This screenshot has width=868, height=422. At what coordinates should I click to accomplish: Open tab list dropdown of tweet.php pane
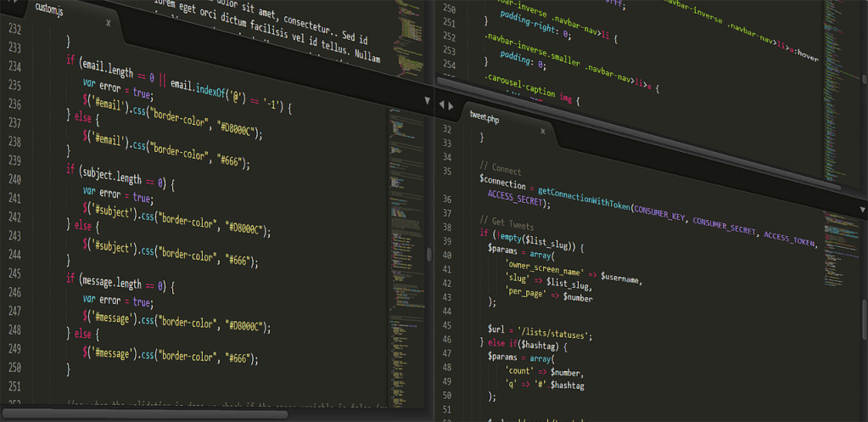(x=863, y=210)
